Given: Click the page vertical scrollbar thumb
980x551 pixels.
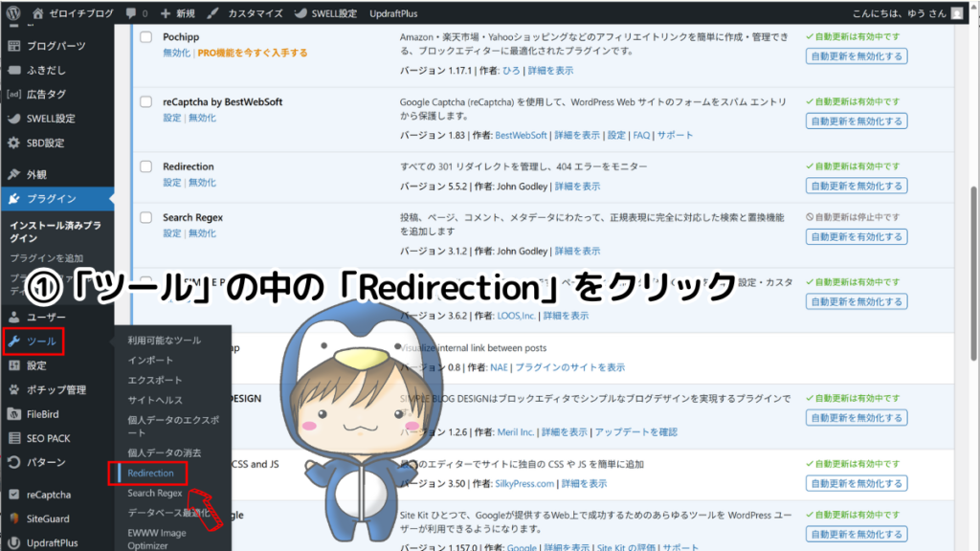Looking at the screenshot, I should (973, 274).
